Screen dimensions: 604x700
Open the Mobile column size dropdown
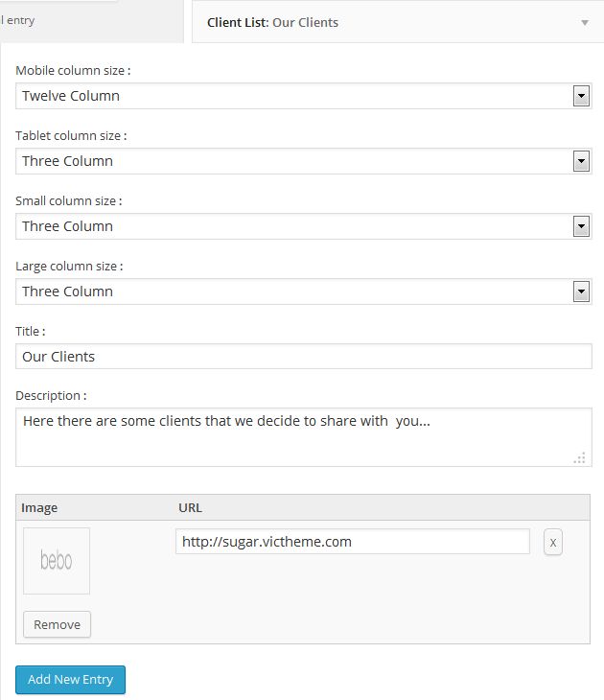pyautogui.click(x=304, y=96)
